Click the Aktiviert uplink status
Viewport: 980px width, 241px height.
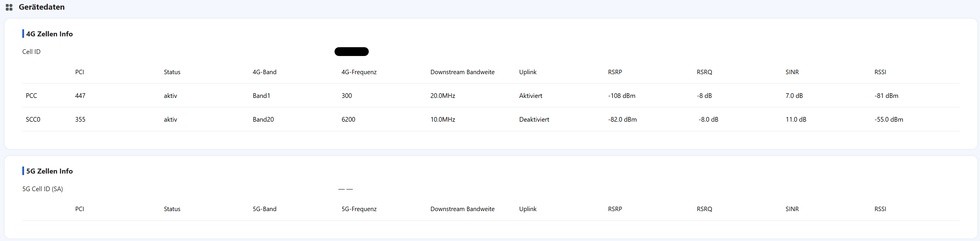(530, 96)
